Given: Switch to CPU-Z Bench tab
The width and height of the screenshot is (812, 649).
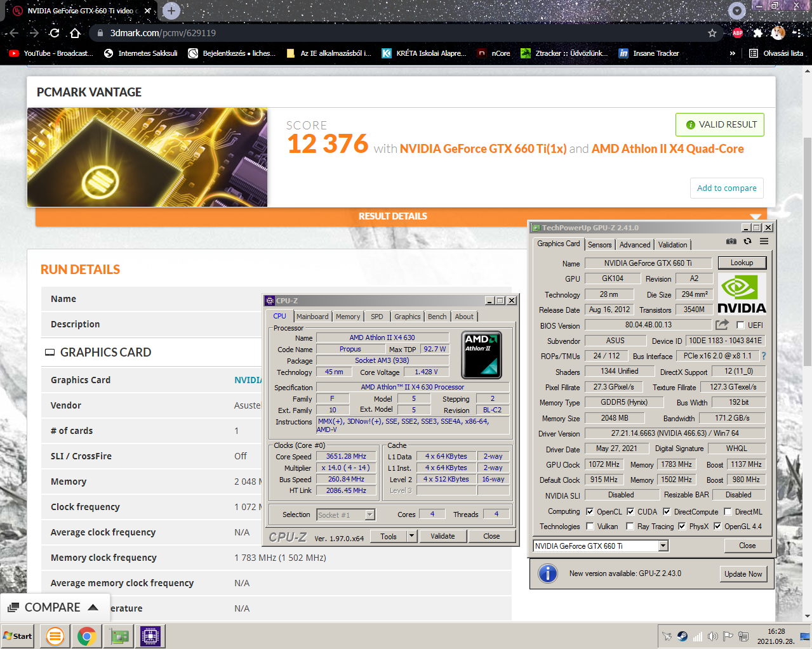Looking at the screenshot, I should (437, 317).
